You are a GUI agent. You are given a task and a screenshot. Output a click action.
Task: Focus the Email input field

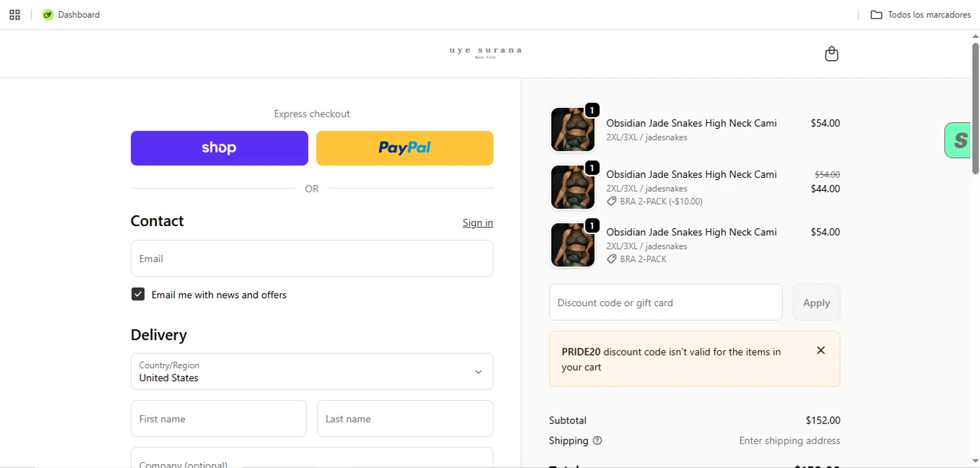[312, 258]
